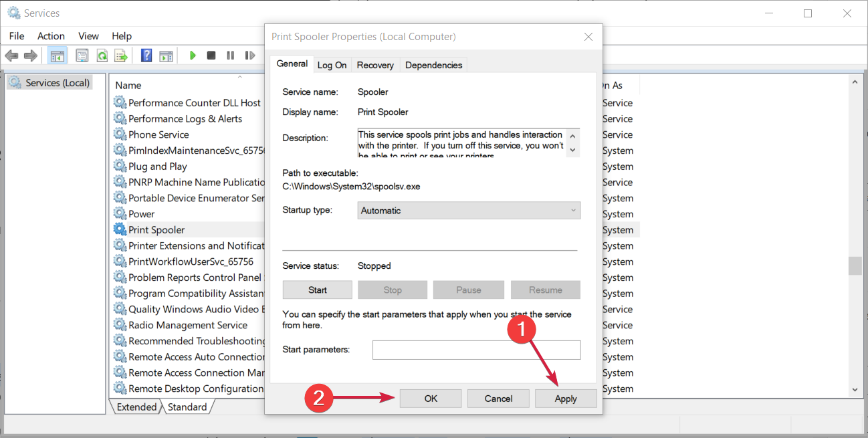Viewport: 868px width, 438px height.
Task: Click the gear icon next to Plug and Play
Action: (x=120, y=166)
